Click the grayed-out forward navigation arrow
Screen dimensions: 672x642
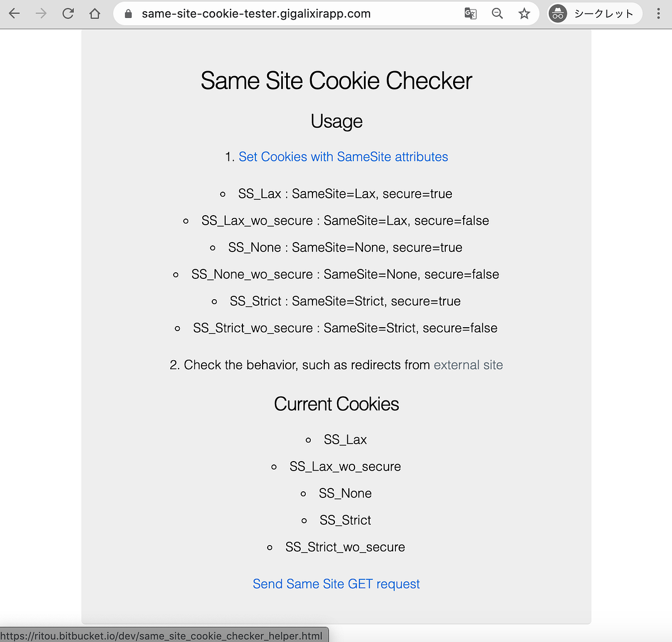click(41, 13)
